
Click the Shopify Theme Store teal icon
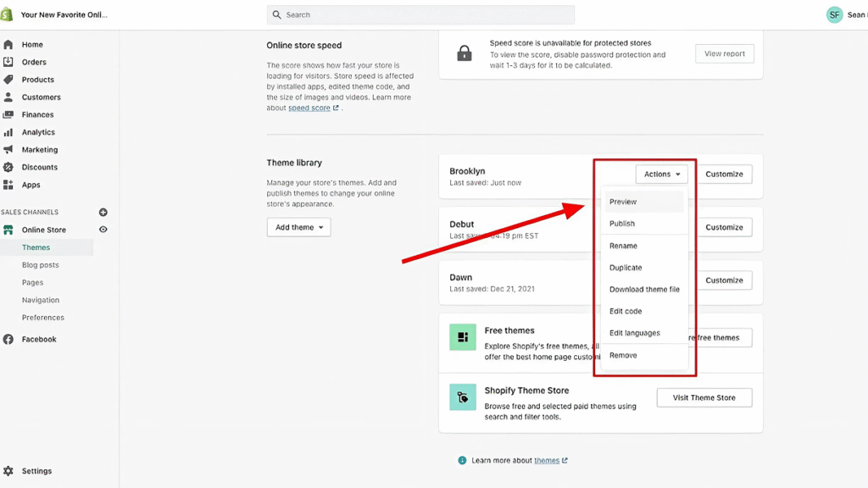click(x=463, y=397)
